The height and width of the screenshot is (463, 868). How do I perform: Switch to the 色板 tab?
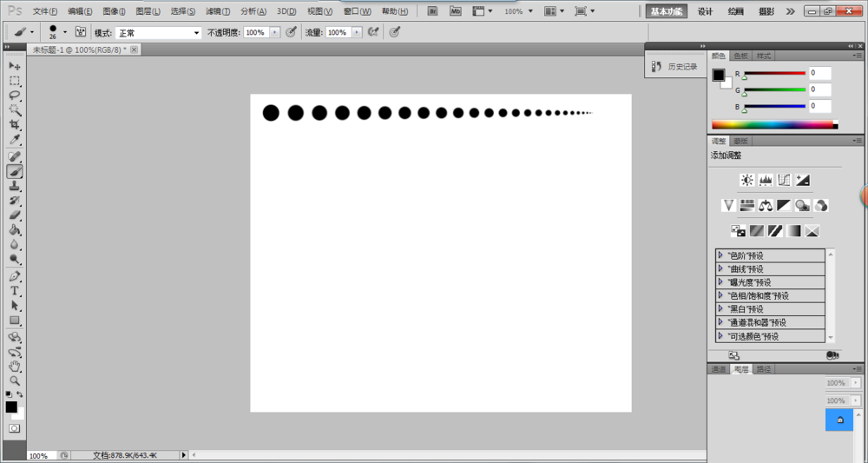[740, 56]
